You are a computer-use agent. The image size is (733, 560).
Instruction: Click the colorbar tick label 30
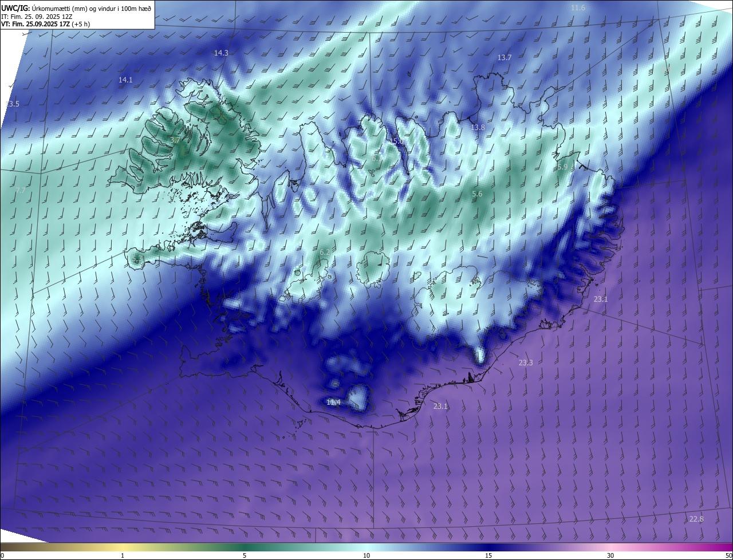click(610, 556)
